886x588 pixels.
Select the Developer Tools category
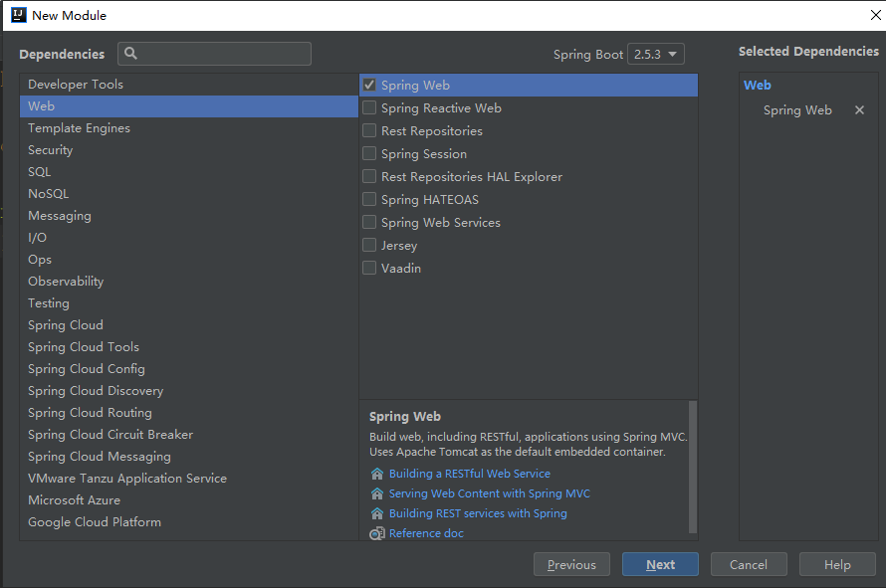189,85
